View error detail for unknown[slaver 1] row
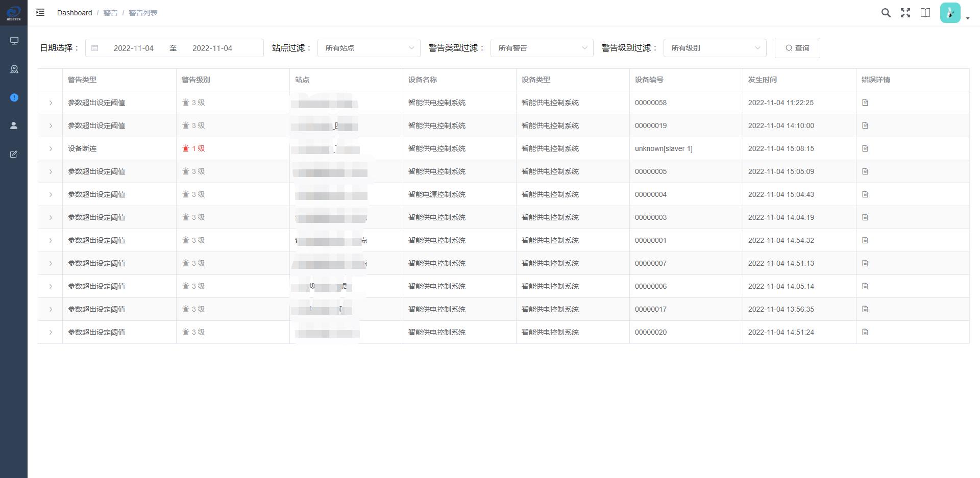Viewport: 980px width, 478px height. click(865, 148)
